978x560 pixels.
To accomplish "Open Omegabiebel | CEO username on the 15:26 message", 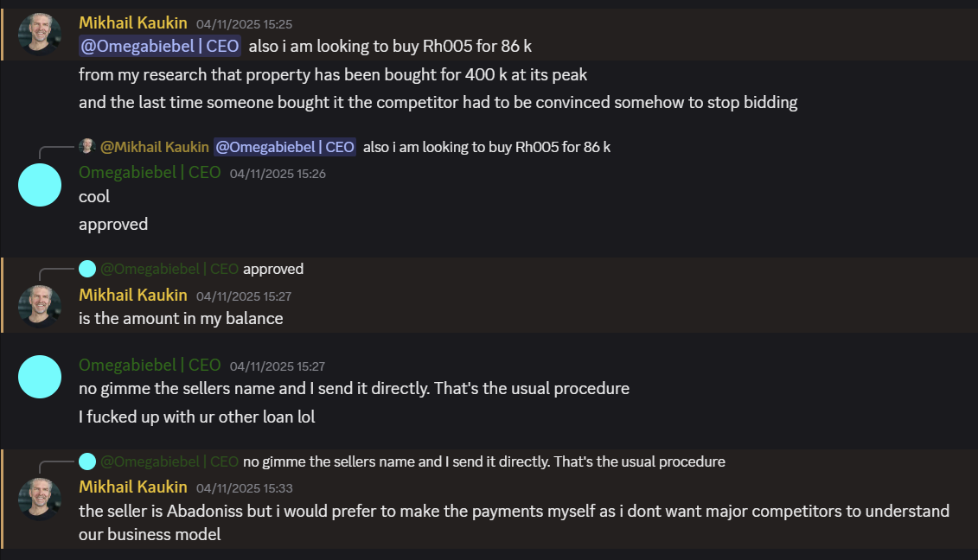I will 150,173.
